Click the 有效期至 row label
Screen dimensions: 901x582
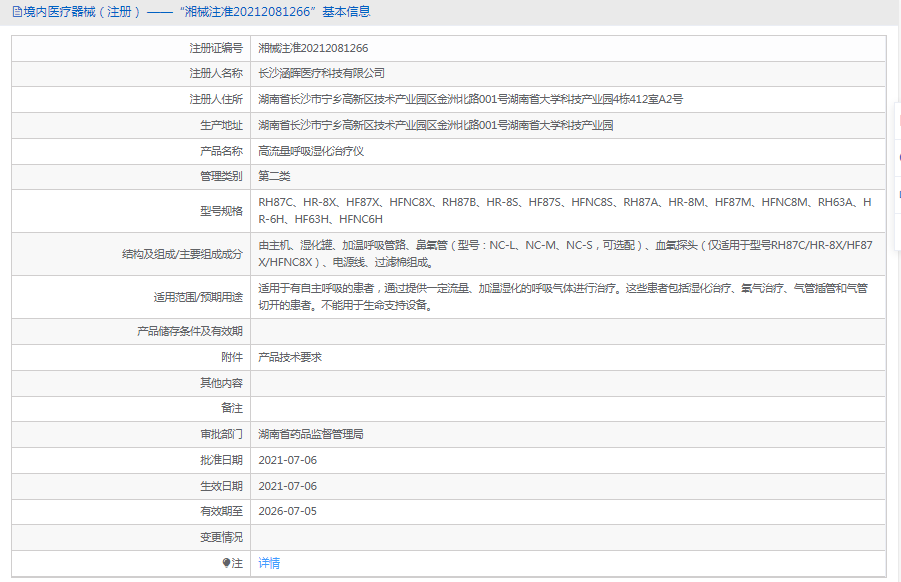tap(221, 511)
